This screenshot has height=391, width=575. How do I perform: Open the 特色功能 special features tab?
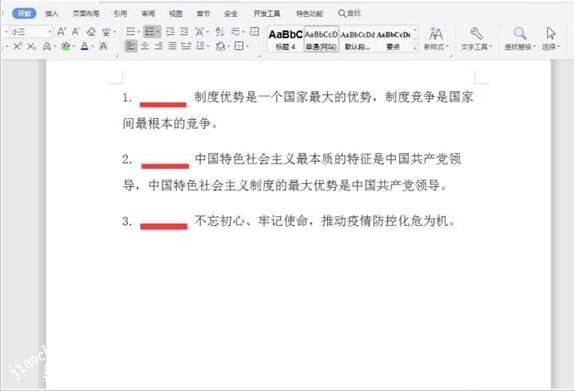[x=309, y=14]
